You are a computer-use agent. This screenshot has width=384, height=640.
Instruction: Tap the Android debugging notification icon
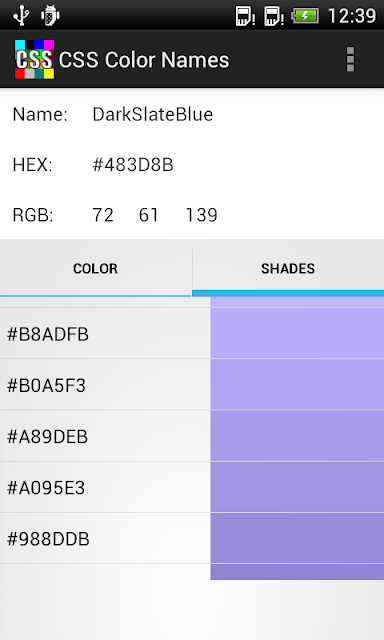[50, 15]
